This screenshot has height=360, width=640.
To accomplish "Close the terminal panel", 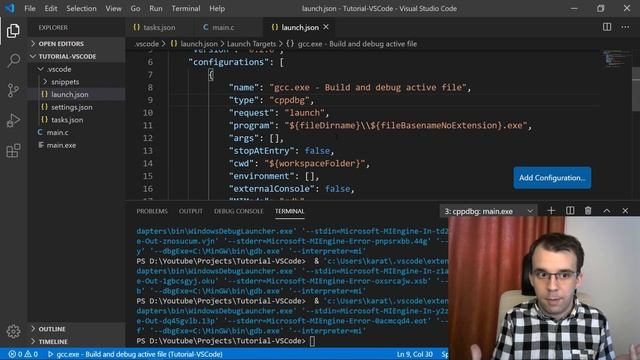I will 625,211.
